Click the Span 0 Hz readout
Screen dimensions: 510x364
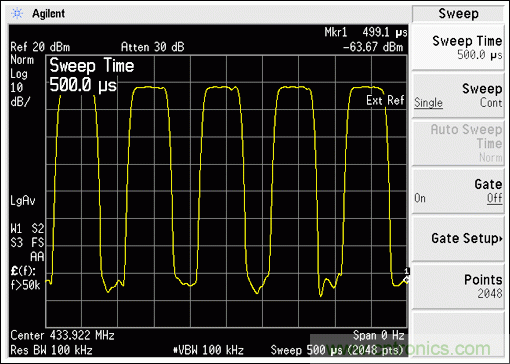(x=379, y=335)
